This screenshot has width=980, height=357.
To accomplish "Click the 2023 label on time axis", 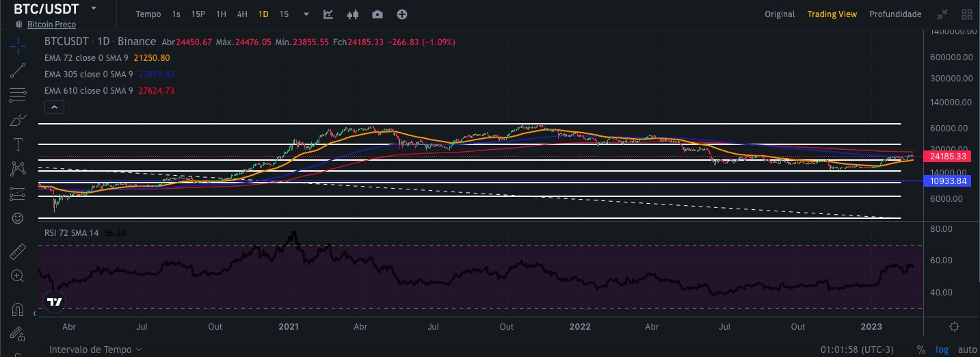I will click(871, 327).
